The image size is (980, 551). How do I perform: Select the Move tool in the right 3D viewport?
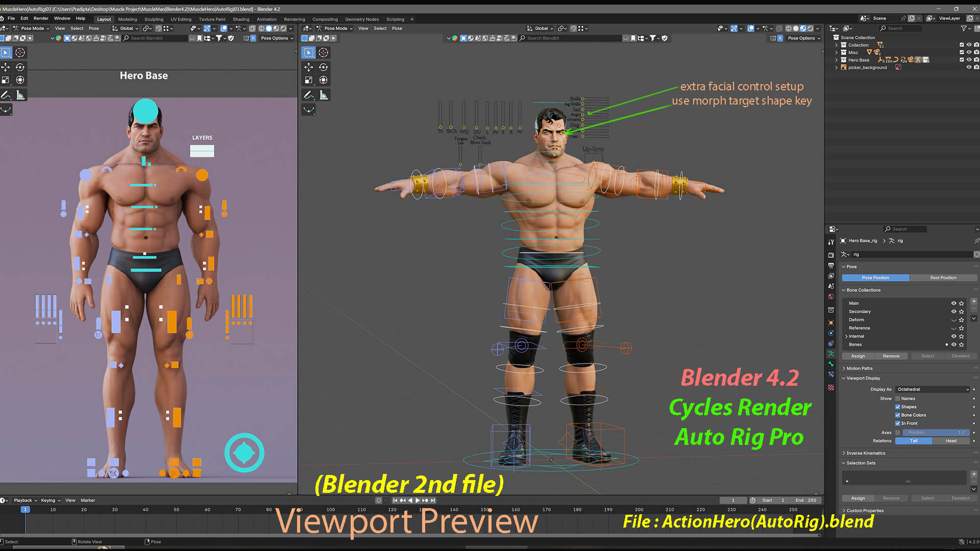309,67
